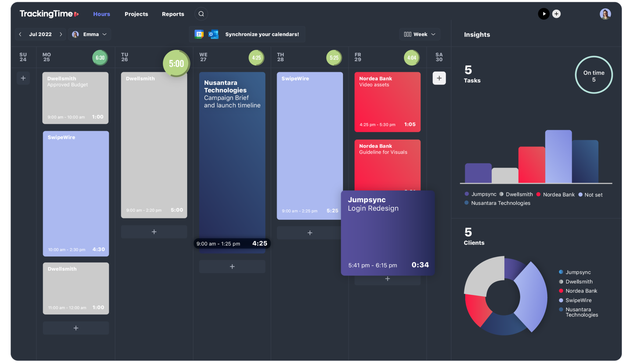Open the search magnifier icon
Image resolution: width=625 pixels, height=364 pixels.
click(x=201, y=14)
